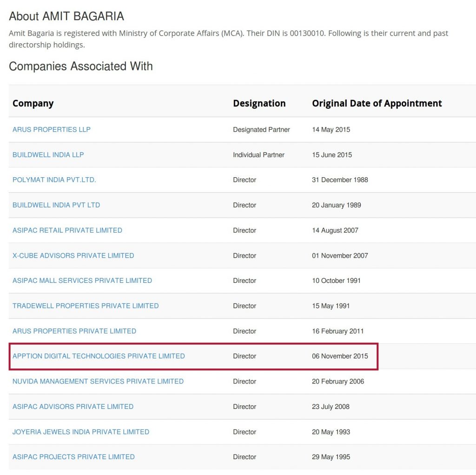Screen dimensions: 476x475
Task: Click the Designation column header
Action: click(x=259, y=103)
